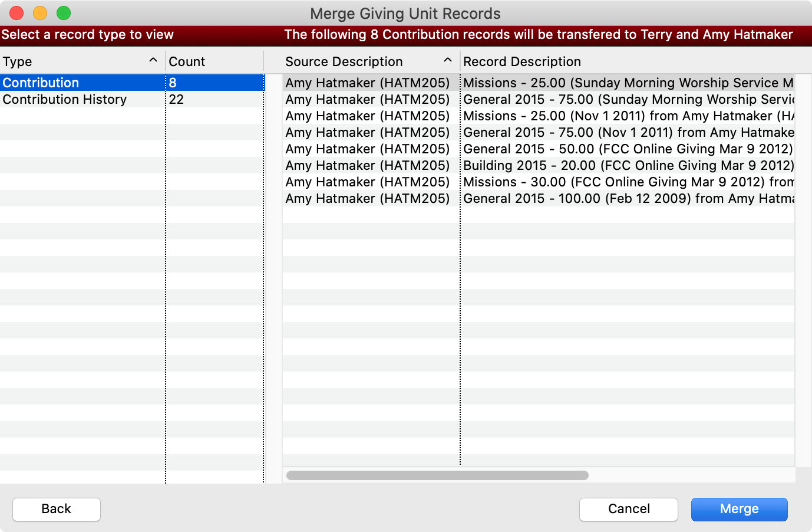
Task: Select the Building 2015 20.00 record row
Action: 628,165
